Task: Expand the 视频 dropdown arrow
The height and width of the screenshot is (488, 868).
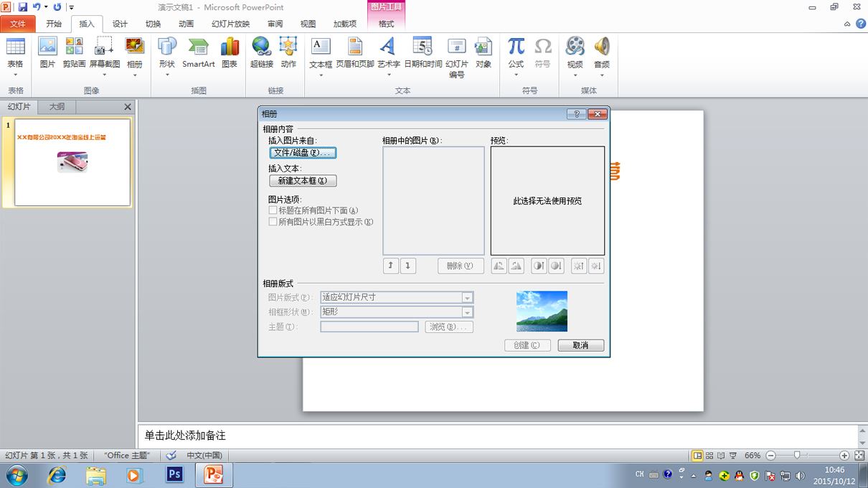Action: point(575,75)
